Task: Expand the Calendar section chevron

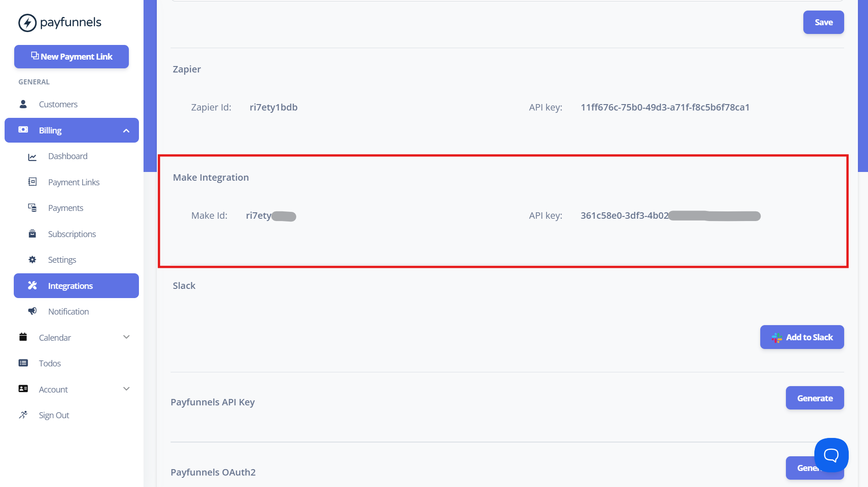Action: (x=127, y=337)
